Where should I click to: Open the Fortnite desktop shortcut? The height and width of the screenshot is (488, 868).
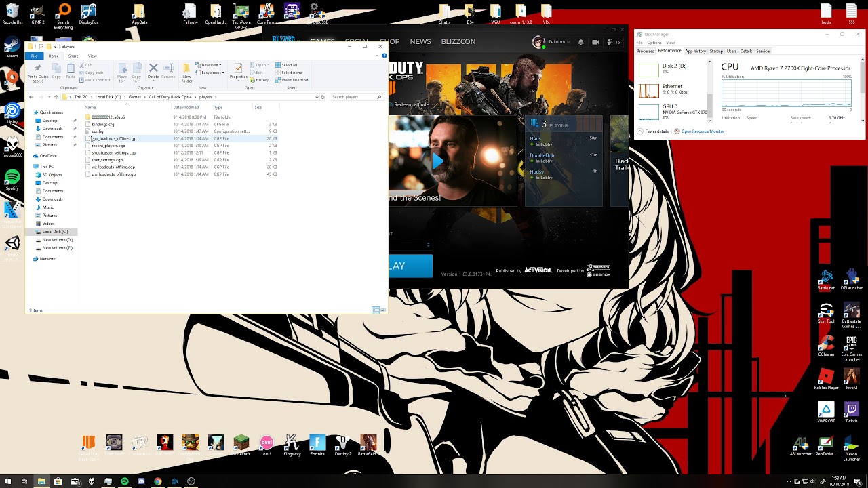[x=317, y=445]
